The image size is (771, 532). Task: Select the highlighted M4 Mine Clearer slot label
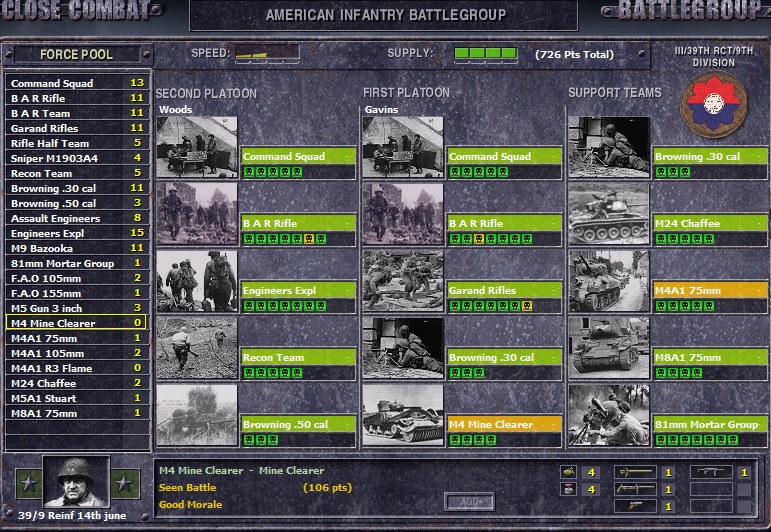[504, 424]
